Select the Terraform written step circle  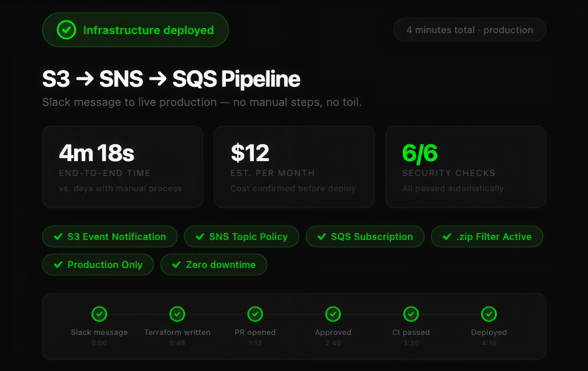point(177,314)
